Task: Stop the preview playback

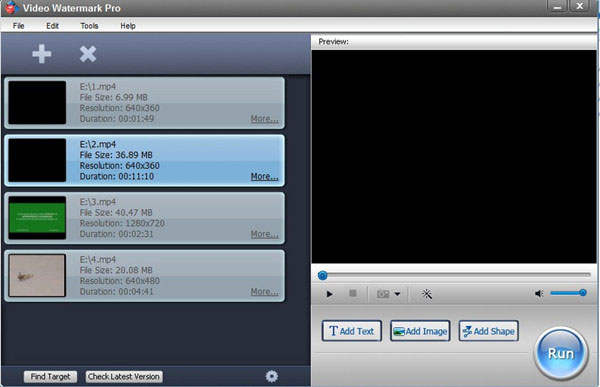Action: 353,293
